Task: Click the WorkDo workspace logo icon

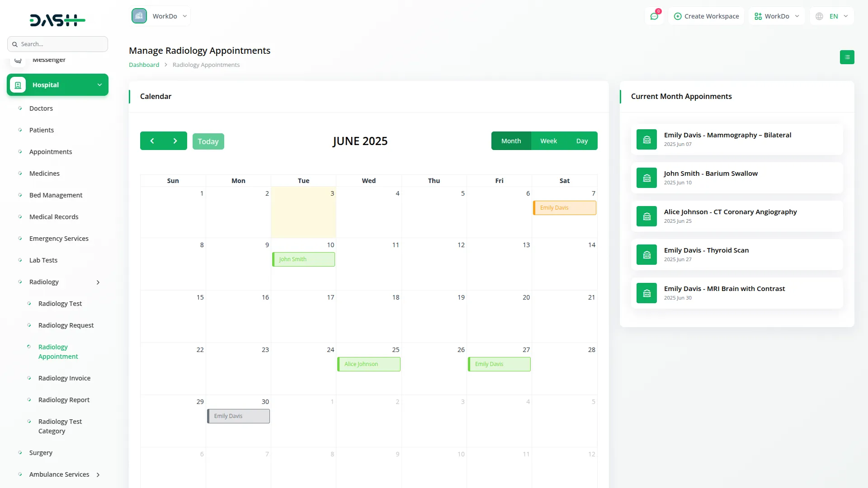Action: click(139, 16)
